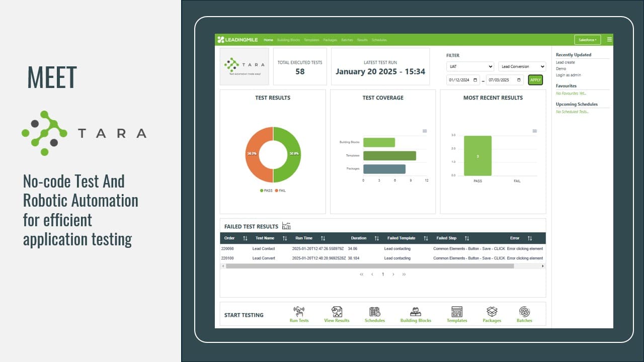
Task: Sort failed results by Order column
Action: 245,238
